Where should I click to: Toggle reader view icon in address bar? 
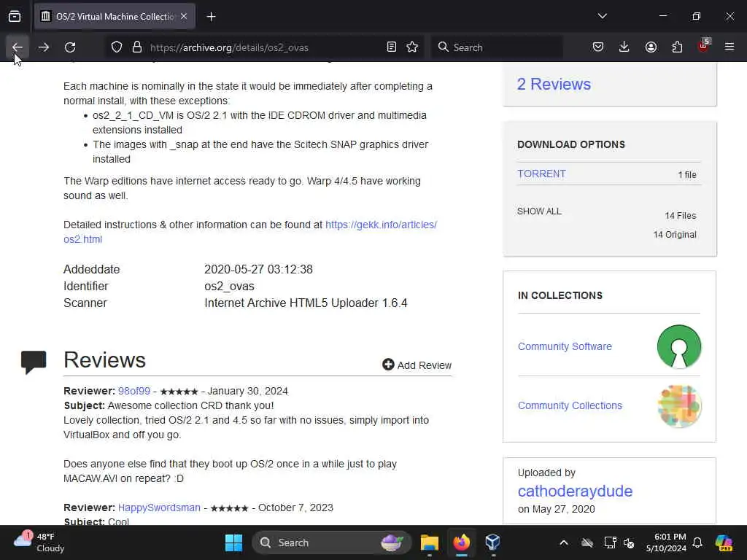point(391,47)
